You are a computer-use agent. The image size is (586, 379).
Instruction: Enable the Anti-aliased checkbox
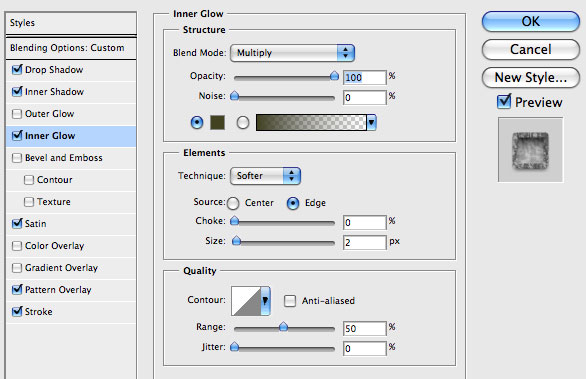click(x=290, y=301)
